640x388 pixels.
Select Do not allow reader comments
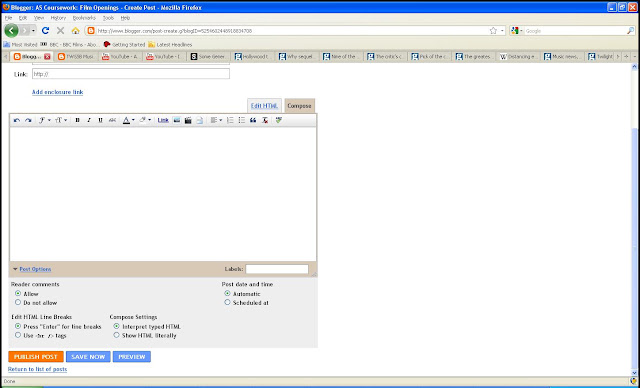(x=18, y=302)
